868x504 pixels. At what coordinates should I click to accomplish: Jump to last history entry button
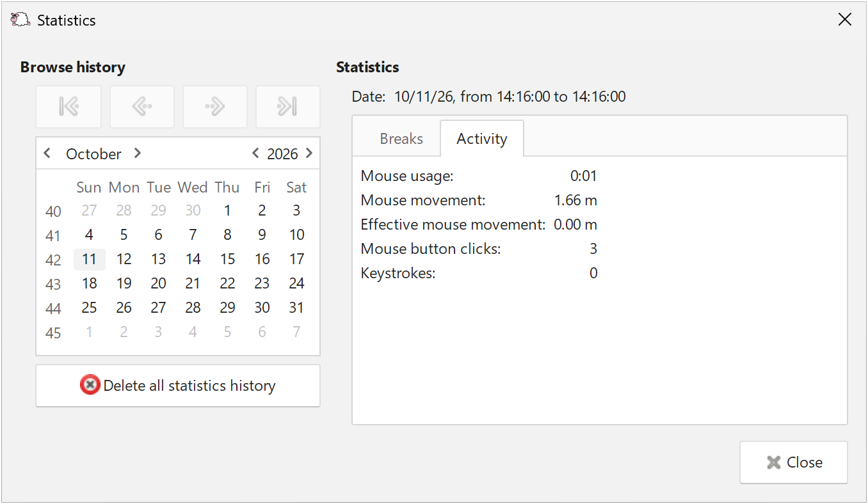coord(288,107)
